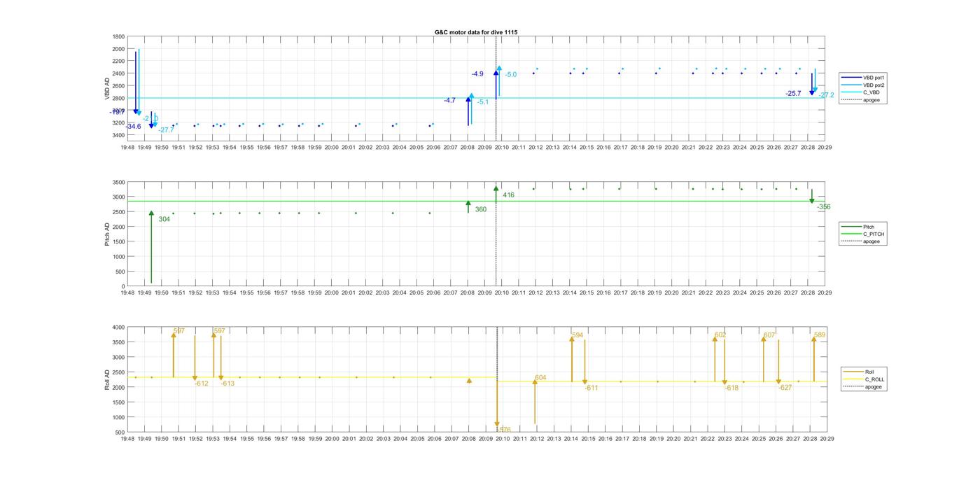Click the '3500' tick on Pitch axis
The height and width of the screenshot is (485, 980).
pos(118,182)
